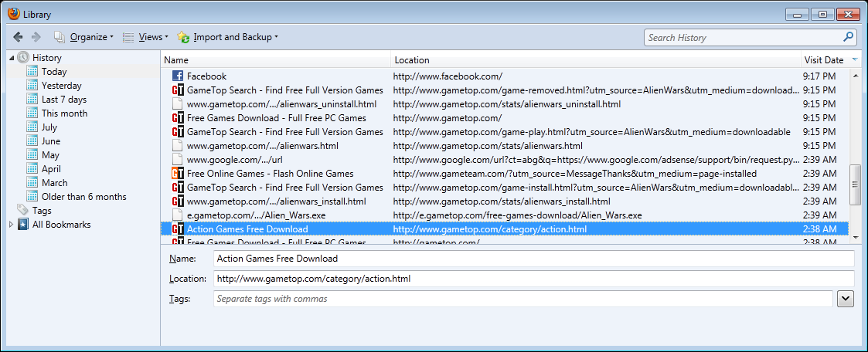Screen dimensions: 868x352
Task: Select April history folder
Action: tap(51, 169)
